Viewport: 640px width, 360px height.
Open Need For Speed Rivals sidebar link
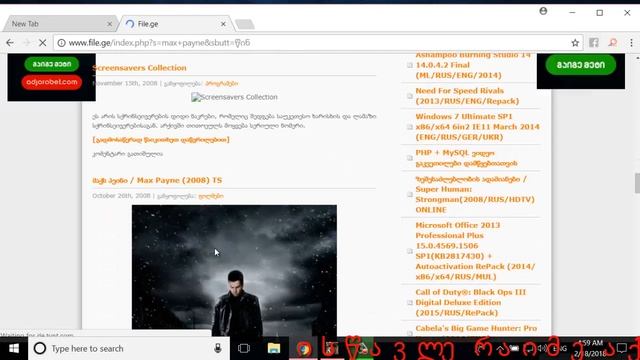point(467,96)
